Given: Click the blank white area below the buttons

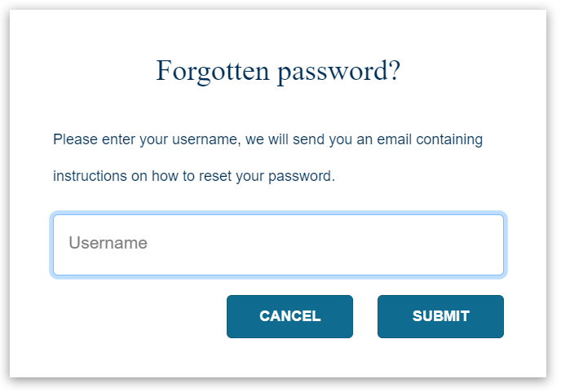Looking at the screenshot, I should point(278,359).
